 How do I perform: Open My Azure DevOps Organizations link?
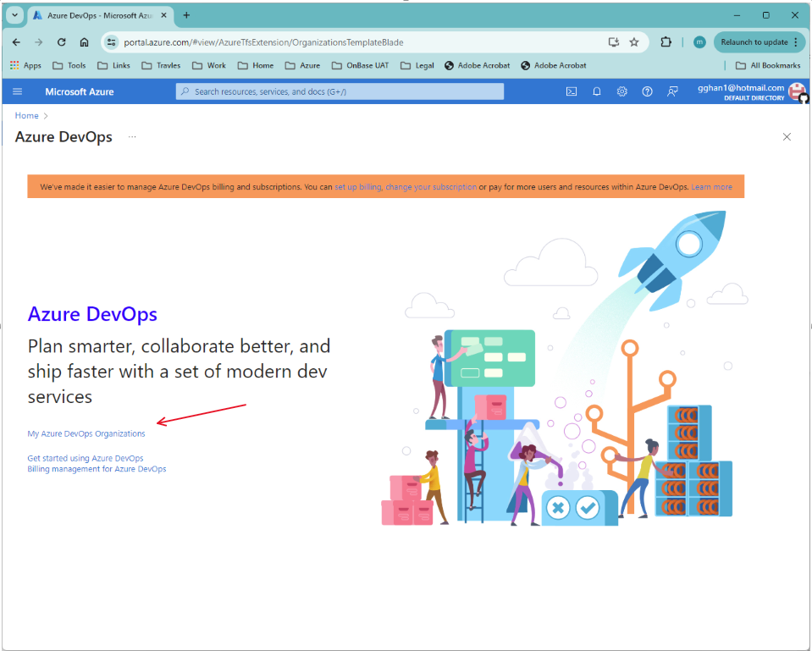86,433
